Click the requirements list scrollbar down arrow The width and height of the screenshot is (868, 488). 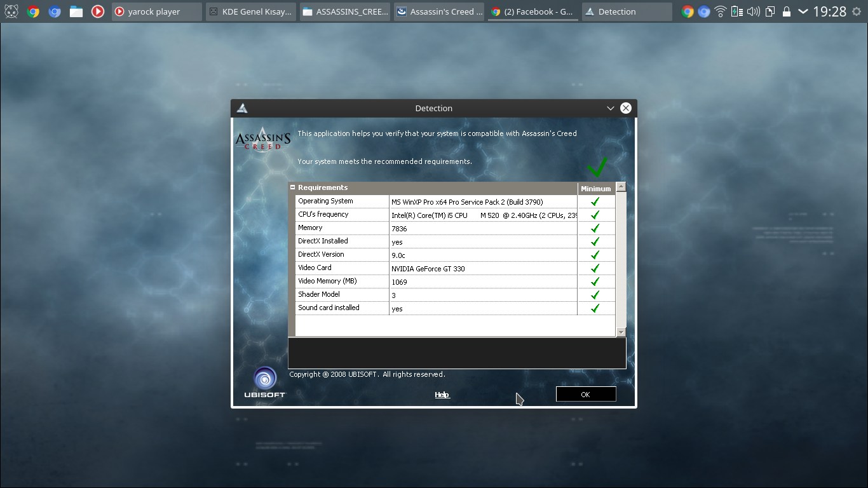click(621, 332)
